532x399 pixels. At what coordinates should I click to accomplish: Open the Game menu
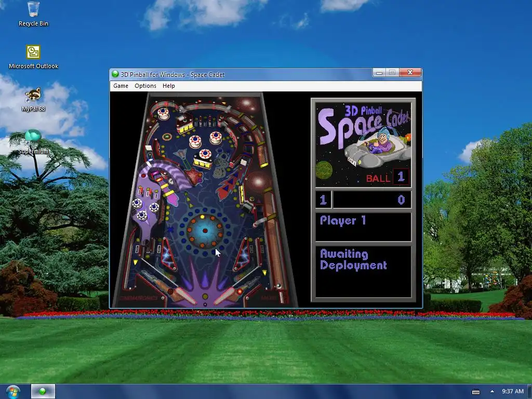click(121, 86)
